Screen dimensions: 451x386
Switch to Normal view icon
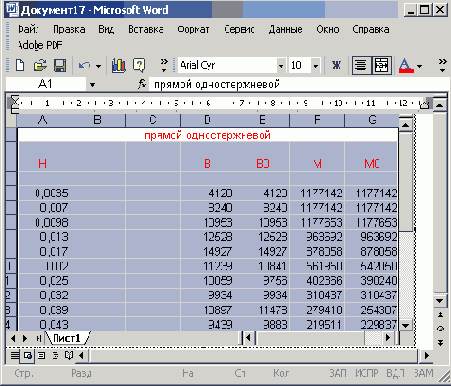tap(14, 355)
